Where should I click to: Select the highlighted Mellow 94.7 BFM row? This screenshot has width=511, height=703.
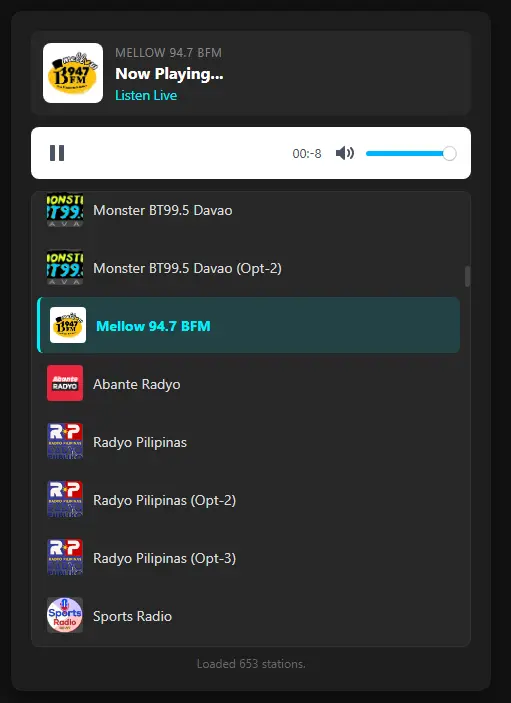(x=249, y=325)
